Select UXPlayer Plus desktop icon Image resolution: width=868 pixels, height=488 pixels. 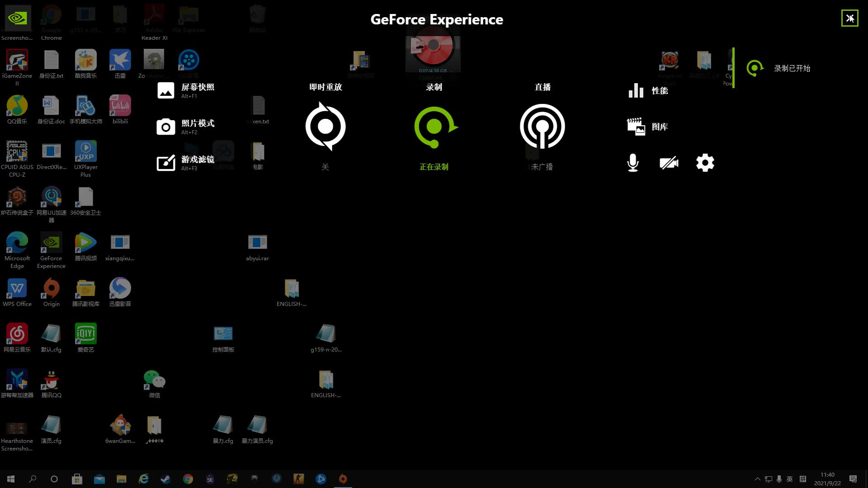(86, 159)
